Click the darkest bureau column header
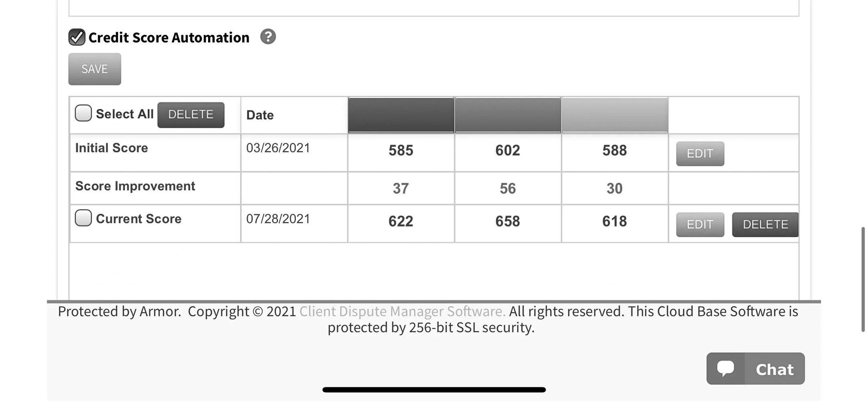 coord(401,115)
